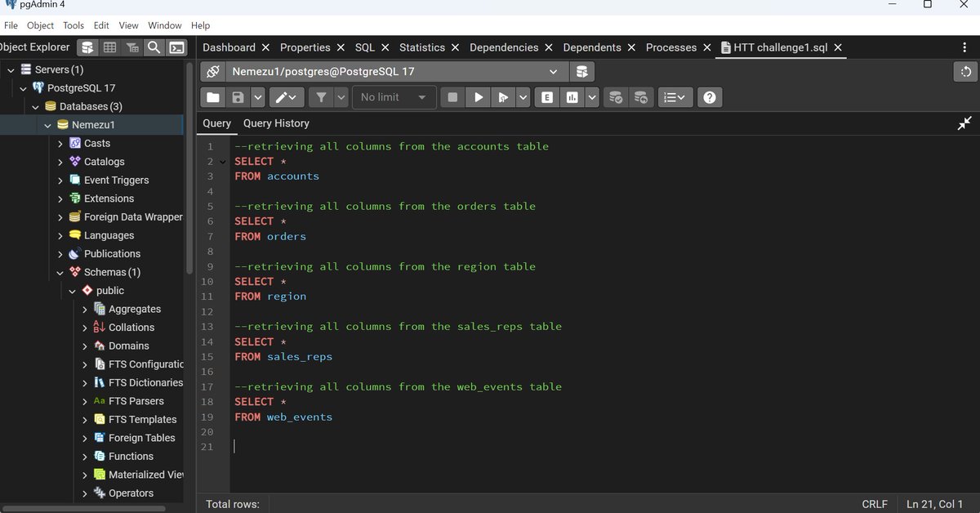Viewport: 980px width, 513px height.
Task: Open the connection selector dropdown arrow
Action: (x=554, y=71)
